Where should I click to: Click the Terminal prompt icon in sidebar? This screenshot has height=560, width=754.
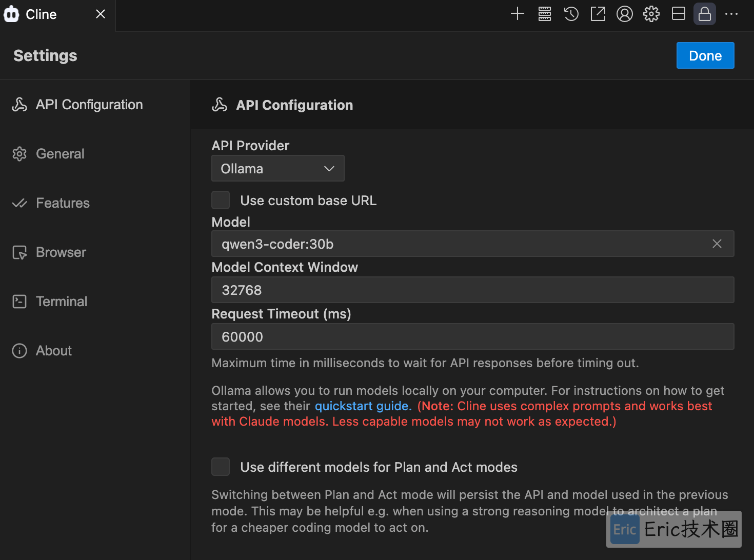tap(19, 302)
